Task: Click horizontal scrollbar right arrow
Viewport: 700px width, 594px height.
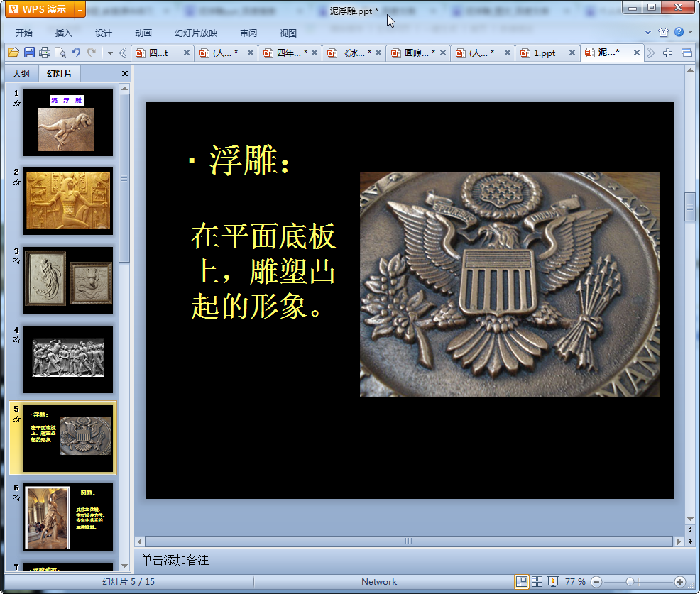Action: pyautogui.click(x=679, y=541)
